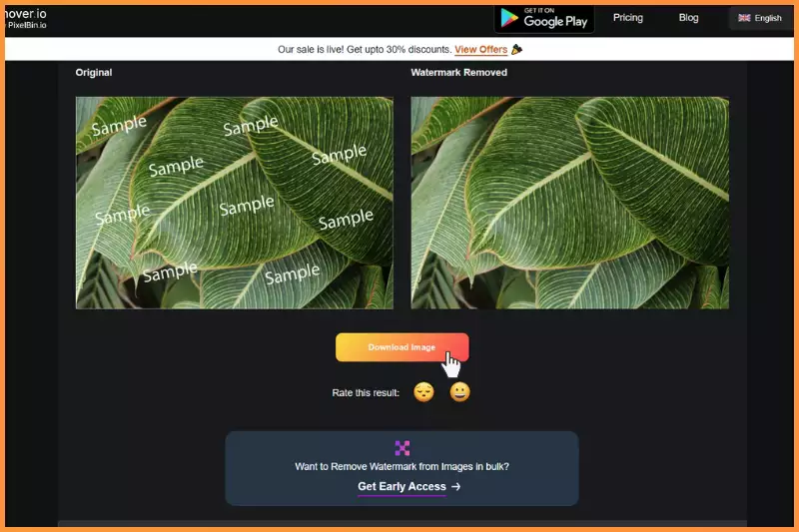This screenshot has height=532, width=799.
Task: Open the Get it on Google Play badge
Action: 544,19
